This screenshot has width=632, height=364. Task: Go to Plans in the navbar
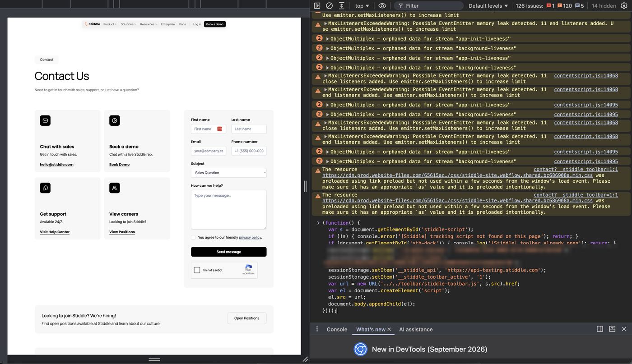(182, 24)
